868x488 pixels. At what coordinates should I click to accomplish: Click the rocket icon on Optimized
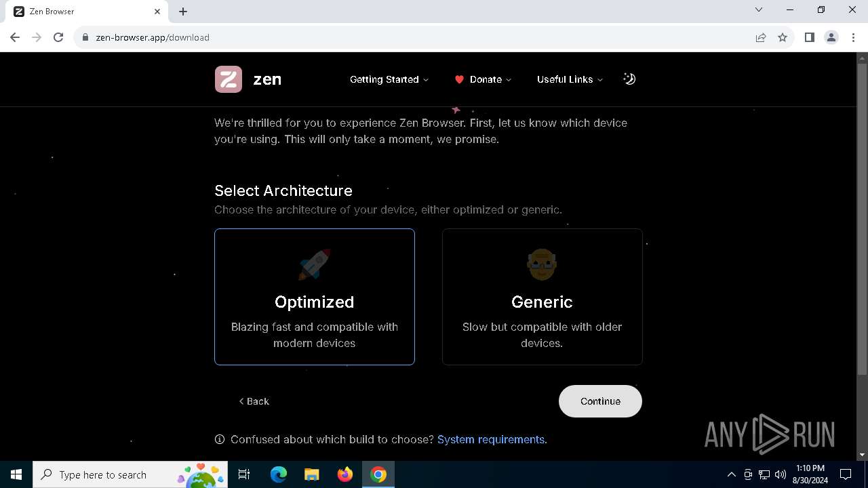click(315, 264)
